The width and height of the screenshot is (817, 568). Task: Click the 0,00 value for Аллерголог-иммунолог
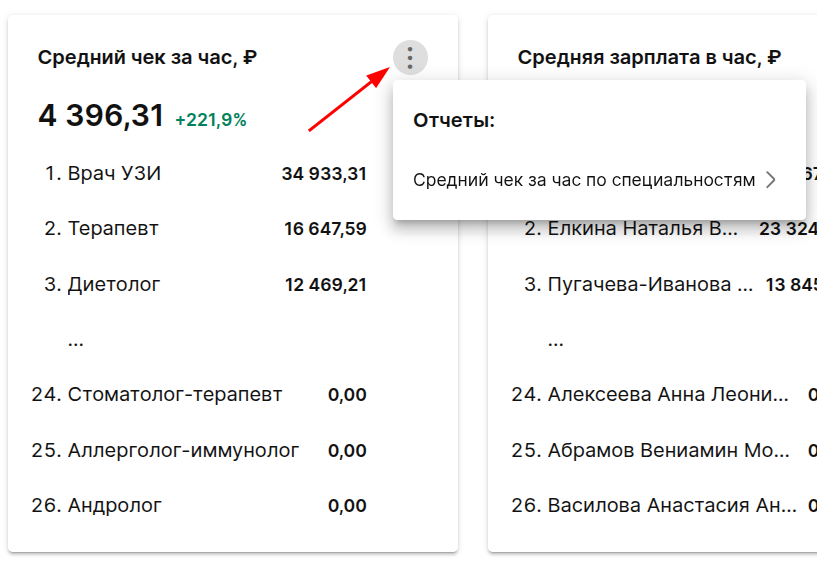(x=347, y=450)
